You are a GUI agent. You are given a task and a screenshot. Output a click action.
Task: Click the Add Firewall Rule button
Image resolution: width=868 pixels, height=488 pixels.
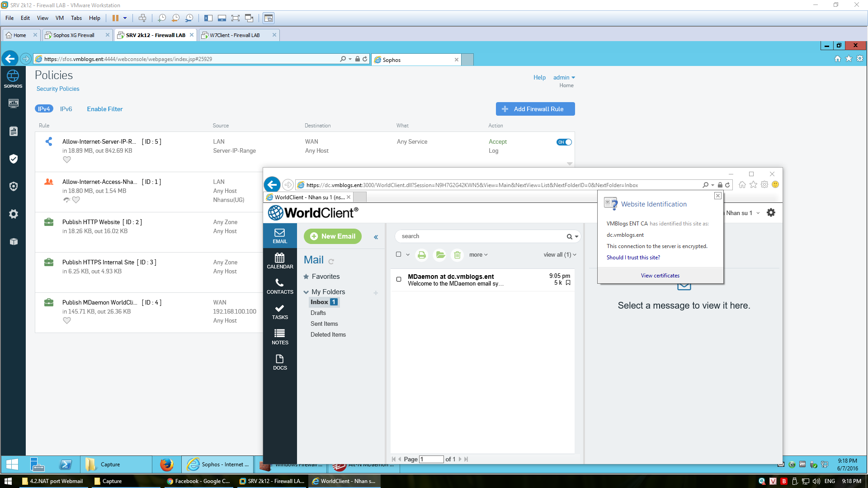[535, 109]
